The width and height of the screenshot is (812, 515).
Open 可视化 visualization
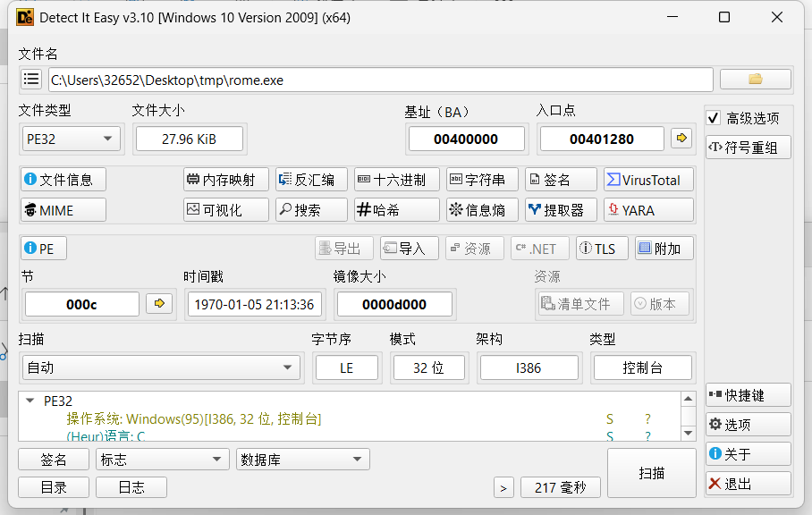click(x=225, y=210)
